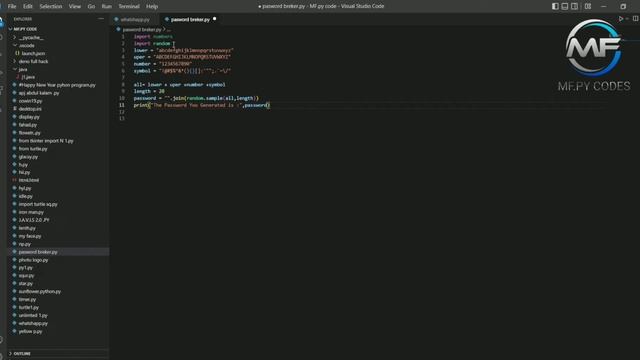The width and height of the screenshot is (640, 360).
Task: Open photo logo.py file
Action: 33,260
